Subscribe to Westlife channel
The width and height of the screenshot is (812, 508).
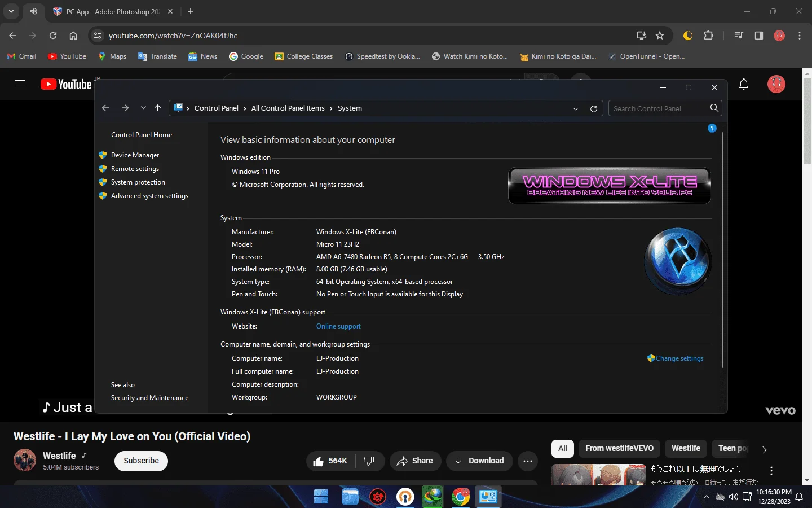141,461
